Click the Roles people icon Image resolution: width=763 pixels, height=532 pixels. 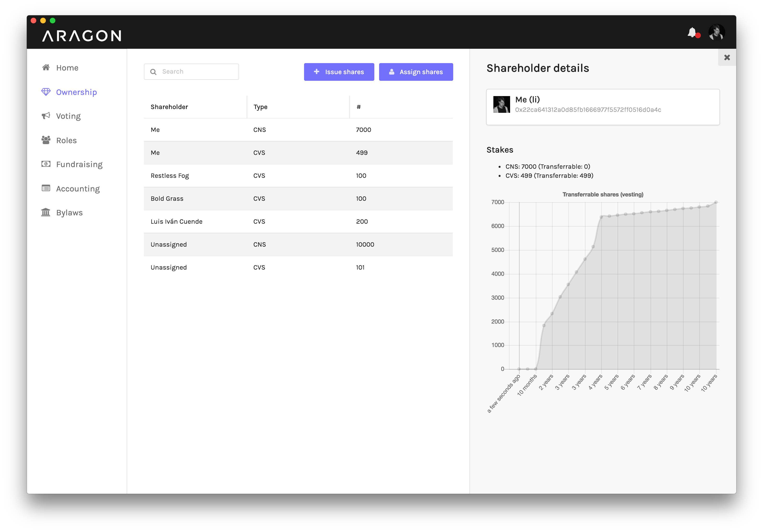[x=46, y=140]
